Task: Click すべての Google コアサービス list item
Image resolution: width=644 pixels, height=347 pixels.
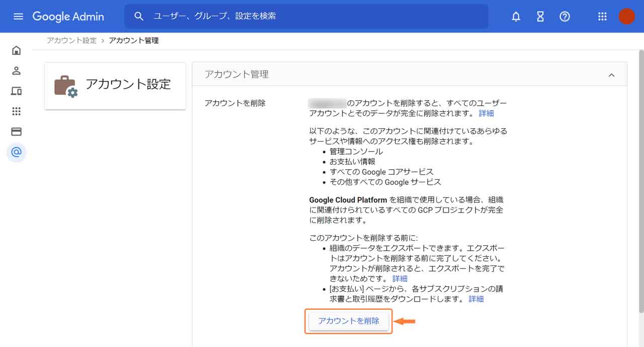Action: pyautogui.click(x=381, y=172)
